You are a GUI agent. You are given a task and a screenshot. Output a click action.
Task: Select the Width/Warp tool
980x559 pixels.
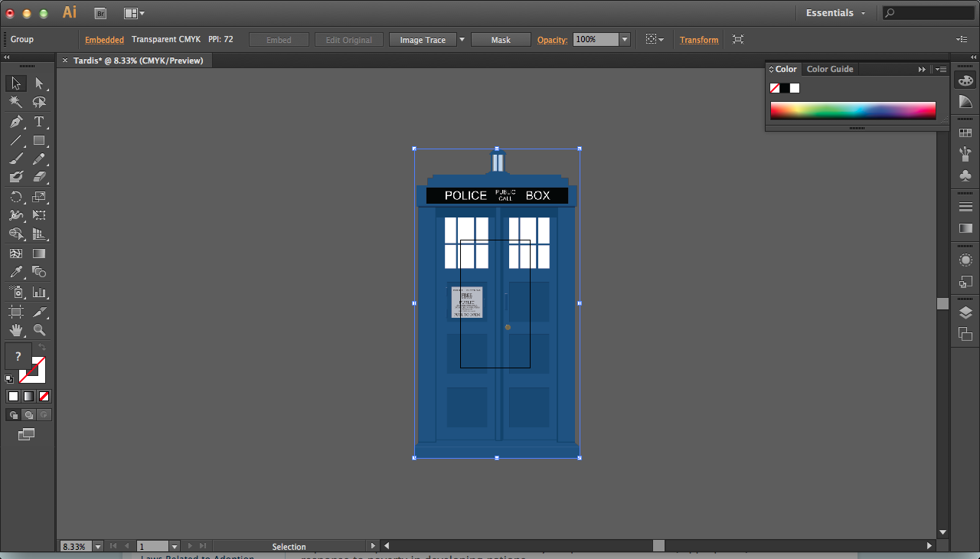(16, 215)
